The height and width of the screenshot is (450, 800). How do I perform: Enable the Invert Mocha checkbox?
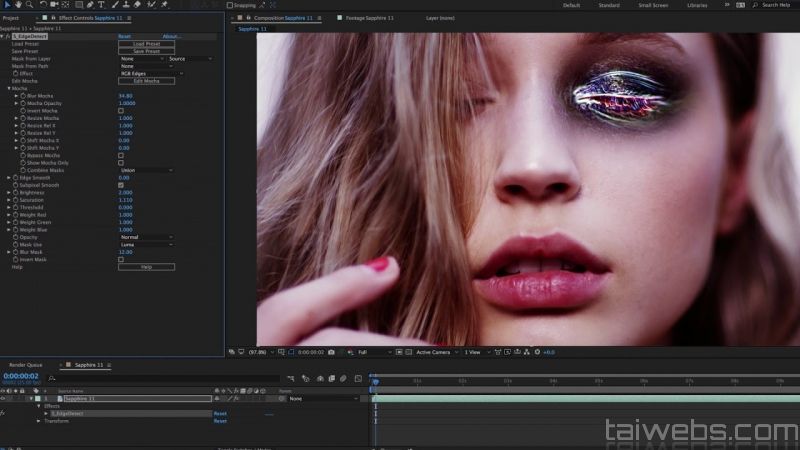121,111
